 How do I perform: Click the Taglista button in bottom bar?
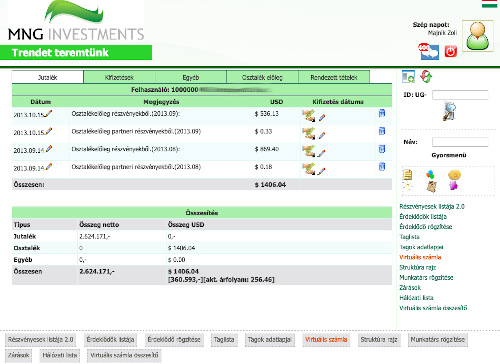pos(224,340)
